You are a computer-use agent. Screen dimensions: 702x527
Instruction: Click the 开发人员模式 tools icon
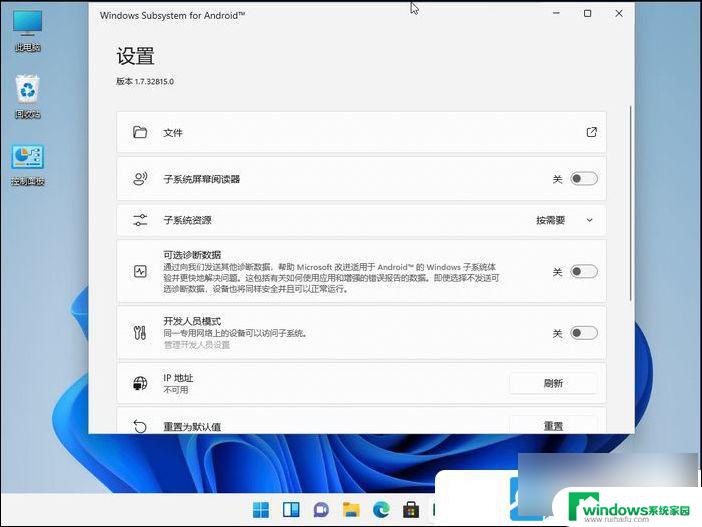click(140, 332)
